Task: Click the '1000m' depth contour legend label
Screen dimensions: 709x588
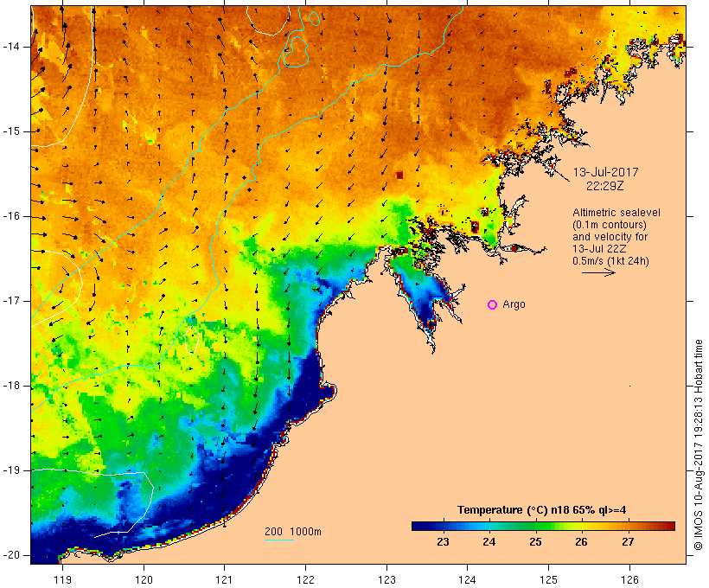Action: 306,532
